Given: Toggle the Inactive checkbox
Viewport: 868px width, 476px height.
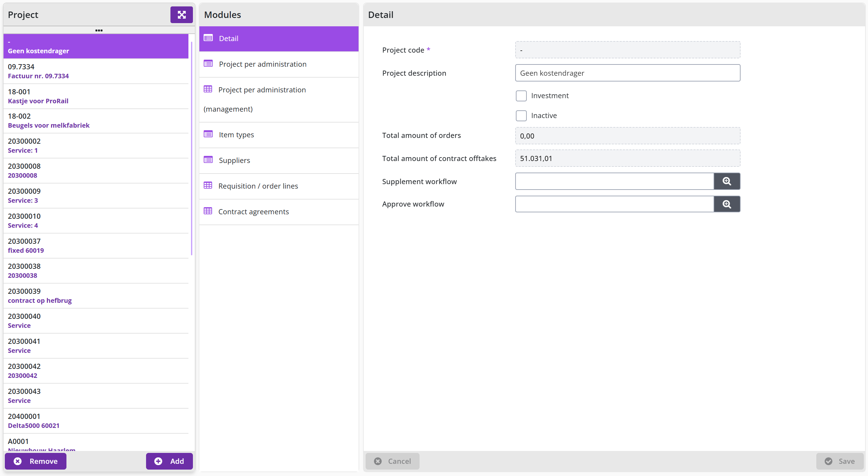Looking at the screenshot, I should pyautogui.click(x=521, y=115).
